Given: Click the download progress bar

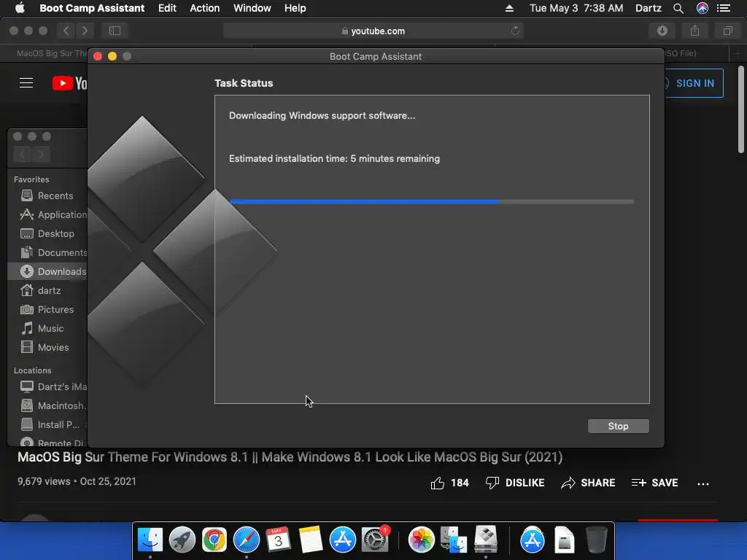Looking at the screenshot, I should [x=432, y=202].
